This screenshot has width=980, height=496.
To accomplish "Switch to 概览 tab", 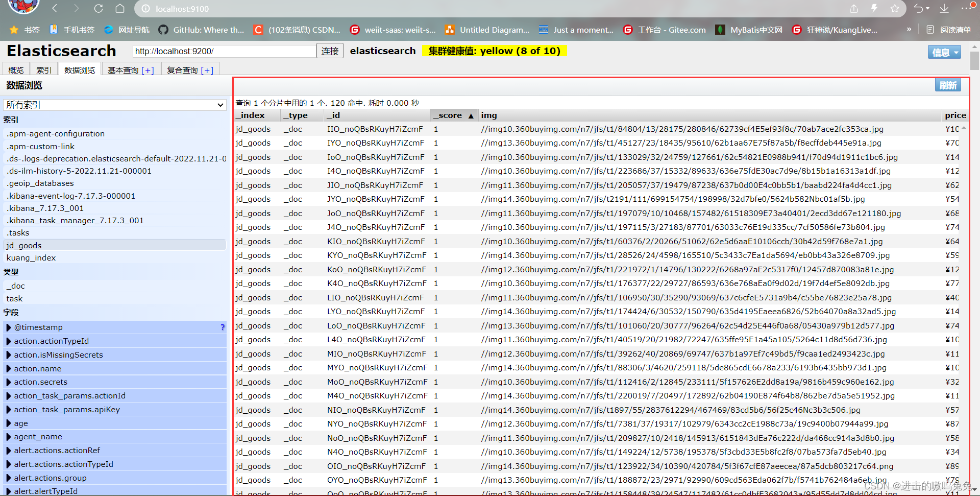I will pos(16,70).
